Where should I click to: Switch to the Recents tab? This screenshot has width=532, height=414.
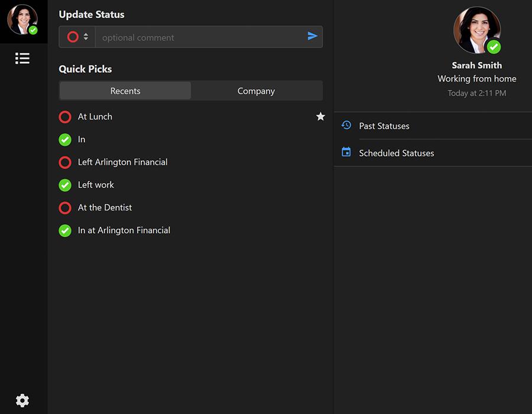point(125,91)
